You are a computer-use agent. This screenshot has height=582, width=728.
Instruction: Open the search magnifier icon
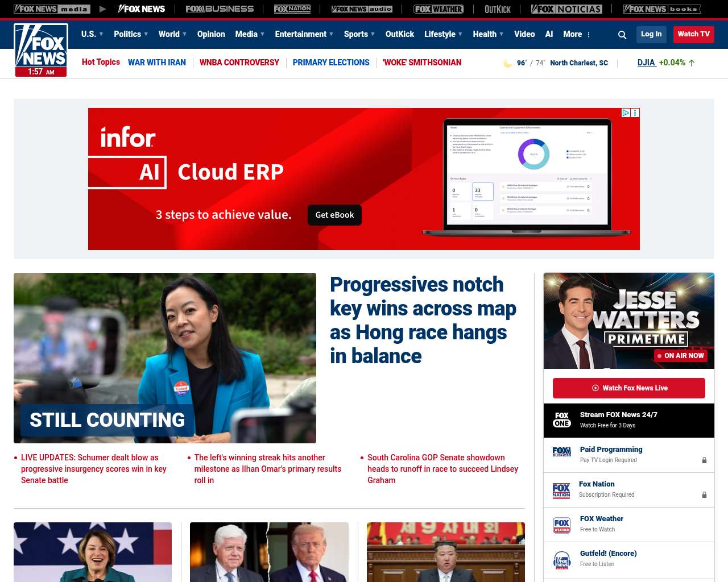[622, 35]
